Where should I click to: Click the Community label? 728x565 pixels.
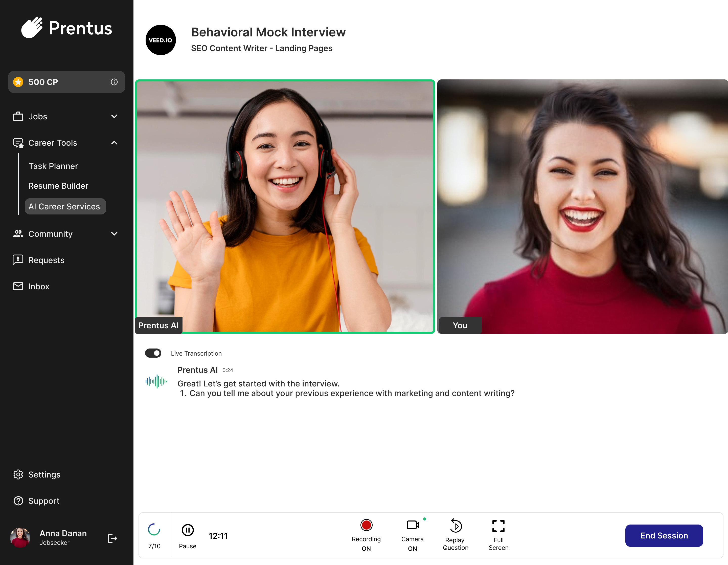pos(50,234)
